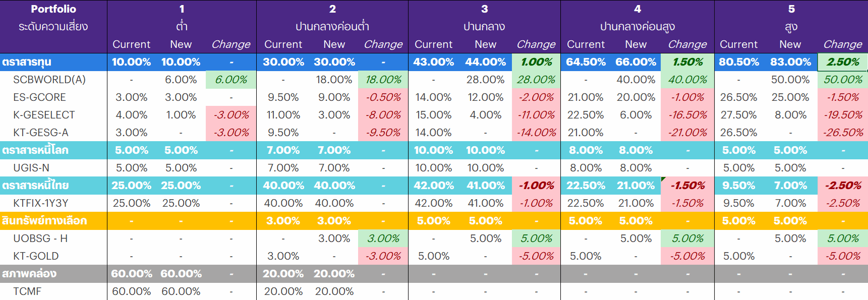
Task: Click the 83.00% new equity allocation cell
Action: point(790,62)
